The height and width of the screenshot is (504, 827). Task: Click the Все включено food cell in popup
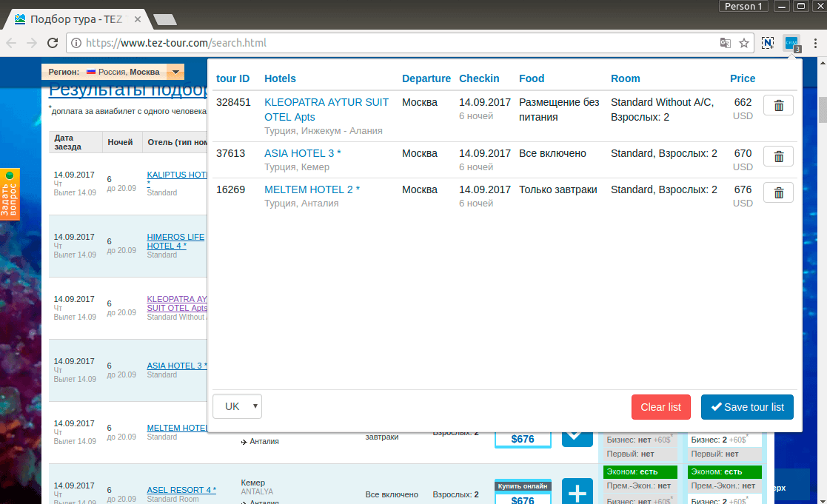tap(552, 153)
